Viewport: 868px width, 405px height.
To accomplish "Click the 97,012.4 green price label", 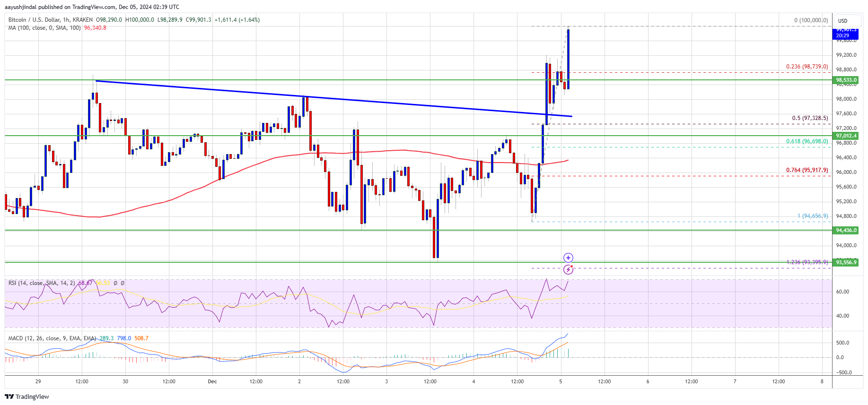I will [x=845, y=136].
